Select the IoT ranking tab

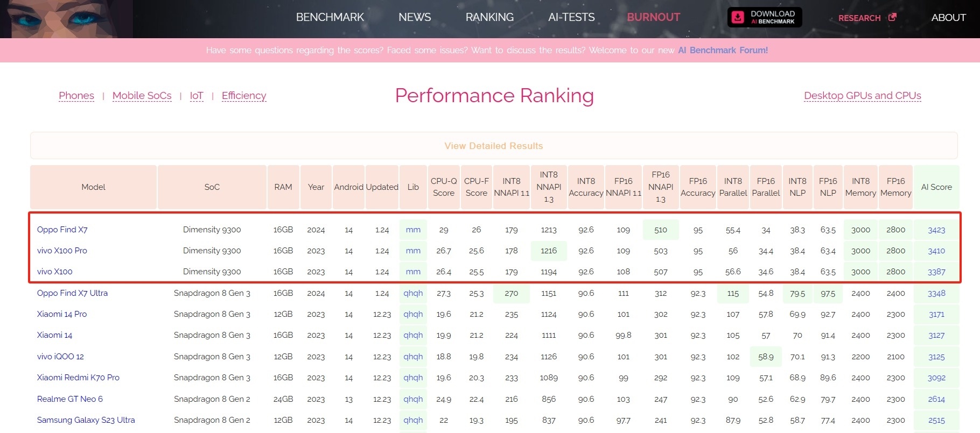197,96
